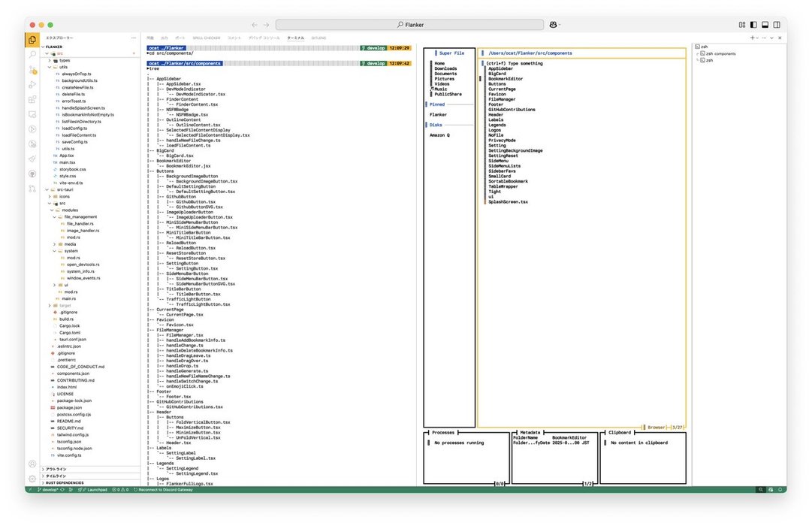Click the new terminal plus icon
This screenshot has width=812, height=526.
751,37
